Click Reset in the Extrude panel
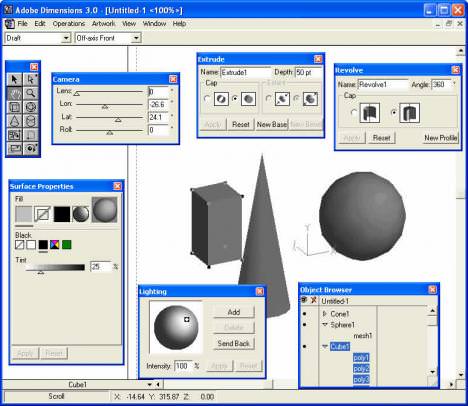 [241, 125]
